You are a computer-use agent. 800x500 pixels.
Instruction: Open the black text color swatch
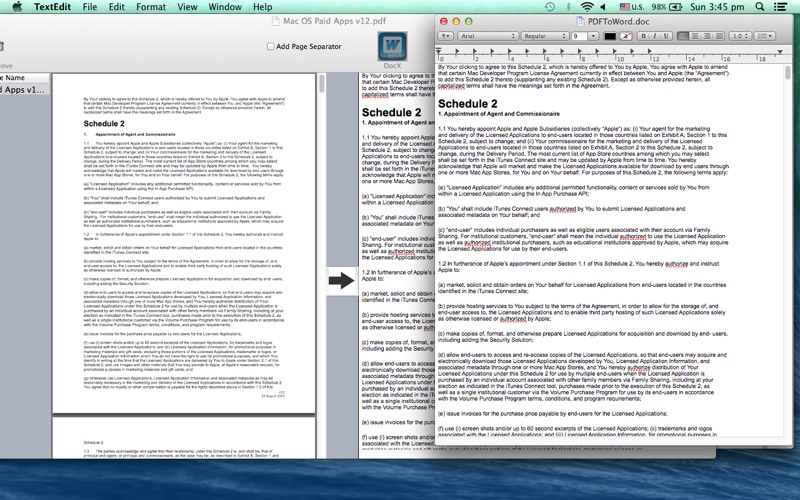(610, 36)
